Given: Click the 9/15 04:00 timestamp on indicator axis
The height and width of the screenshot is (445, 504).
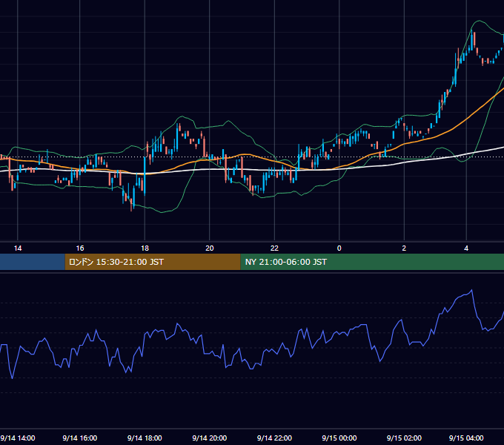Looking at the screenshot, I should [x=466, y=438].
